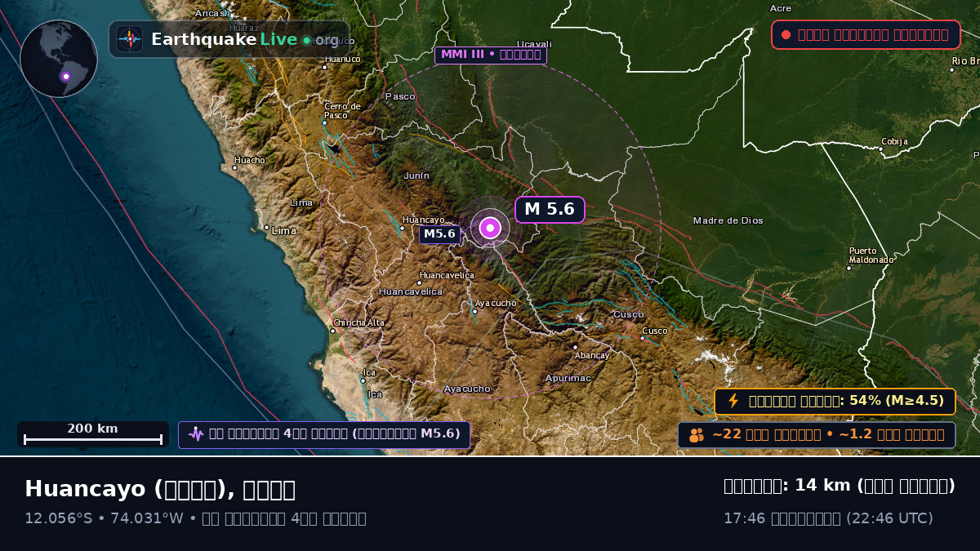Click the "(22:46 UTC)" time text
Viewport: 980px width, 551px height.
coord(889,518)
